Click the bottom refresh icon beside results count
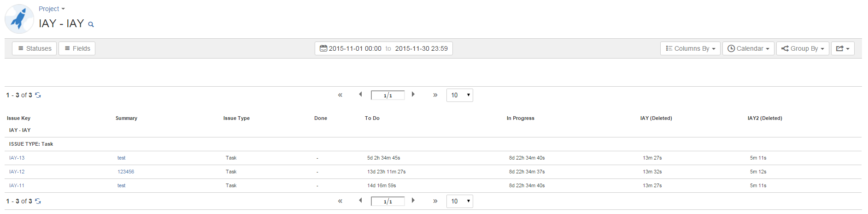Viewport: 868px width, 214px height. [38, 201]
